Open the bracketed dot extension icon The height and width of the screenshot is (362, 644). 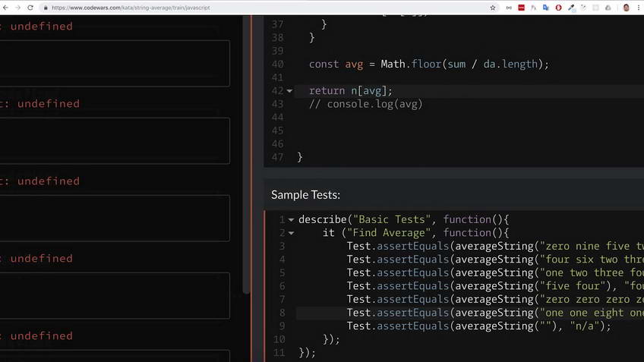[509, 8]
